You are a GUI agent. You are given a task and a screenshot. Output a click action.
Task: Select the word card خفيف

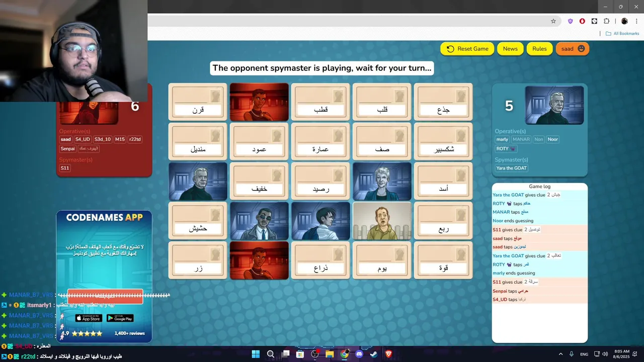(x=259, y=181)
